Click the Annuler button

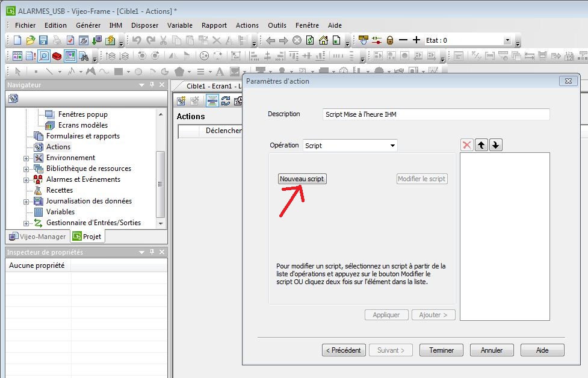pyautogui.click(x=491, y=350)
